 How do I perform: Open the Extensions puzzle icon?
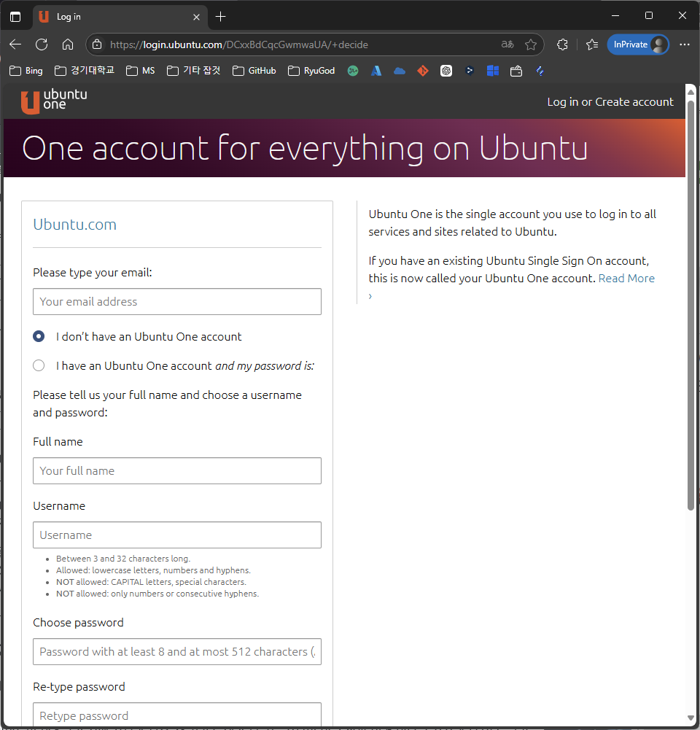pos(562,44)
